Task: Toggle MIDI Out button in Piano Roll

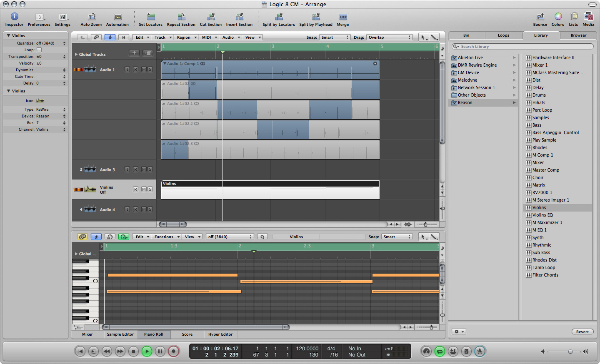Action: (124, 237)
